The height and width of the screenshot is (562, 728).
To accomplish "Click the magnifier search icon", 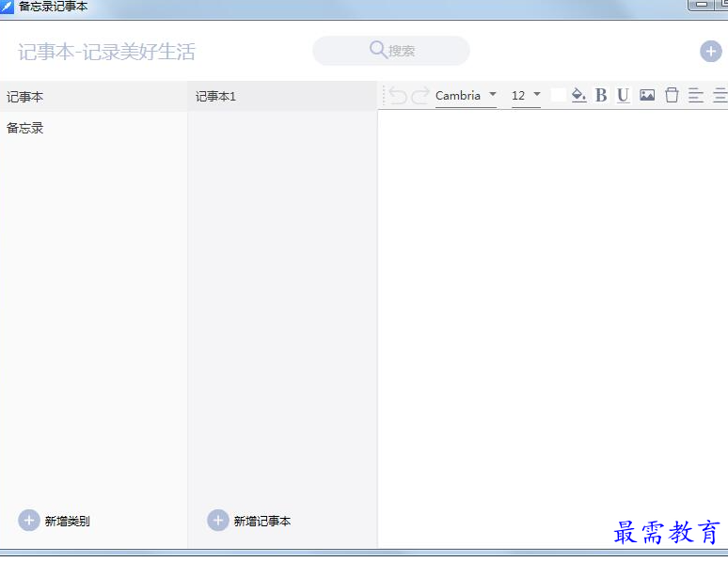I will (x=378, y=50).
